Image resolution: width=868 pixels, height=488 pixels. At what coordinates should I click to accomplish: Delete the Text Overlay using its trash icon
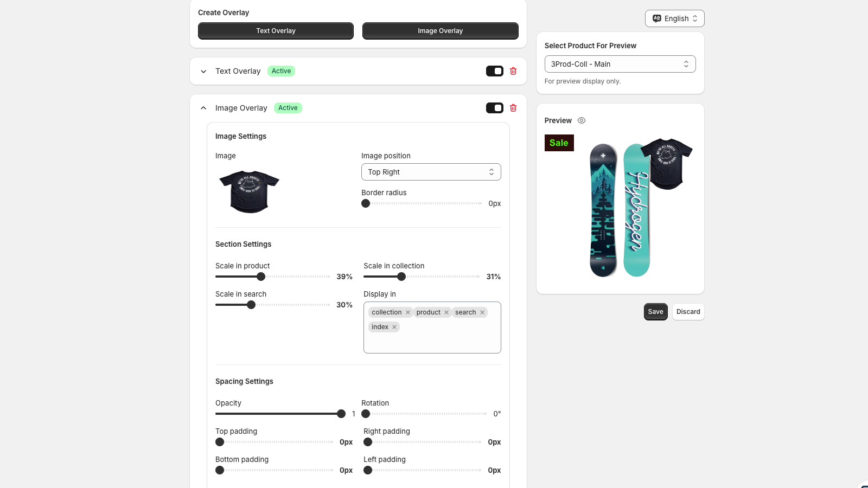click(x=513, y=71)
